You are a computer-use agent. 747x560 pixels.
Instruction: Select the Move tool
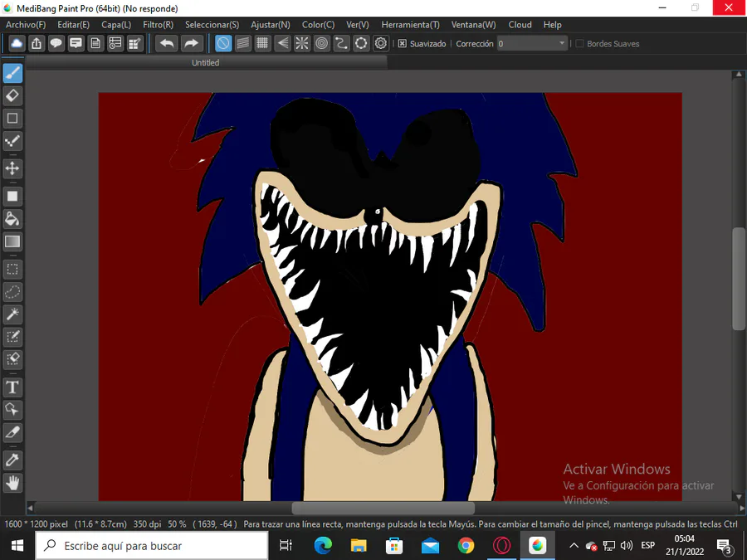tap(12, 168)
